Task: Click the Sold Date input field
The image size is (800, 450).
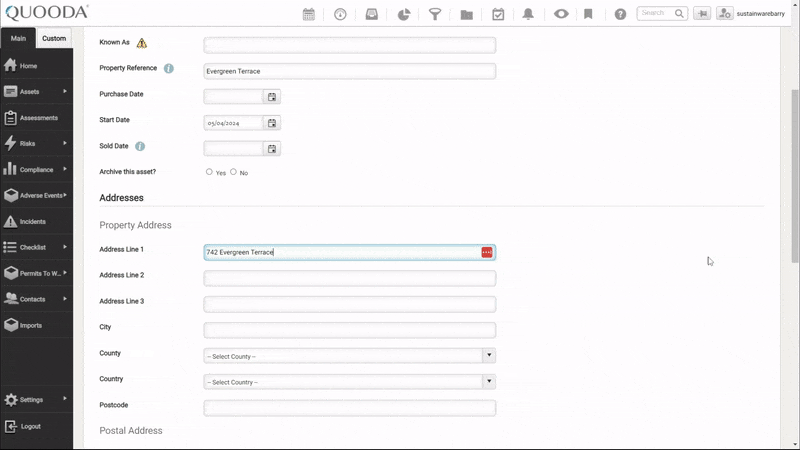Action: pos(233,149)
